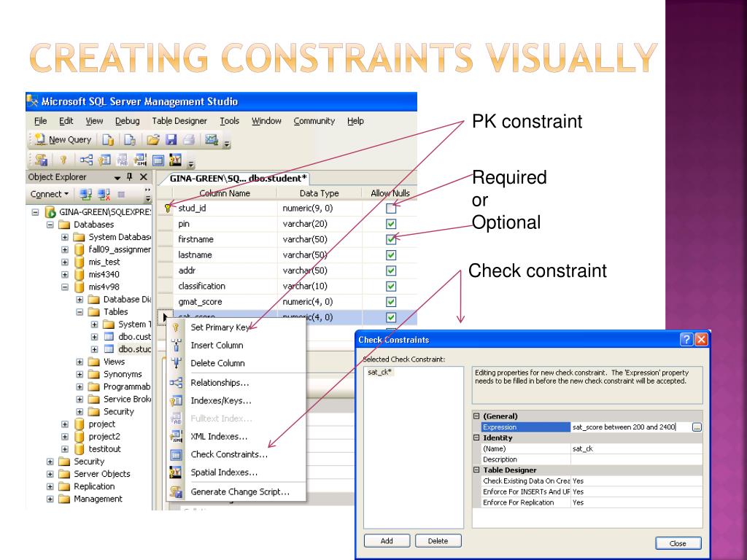Collapse the (General) section in Check Constraints
Image resolution: width=747 pixels, height=560 pixels.
476,416
